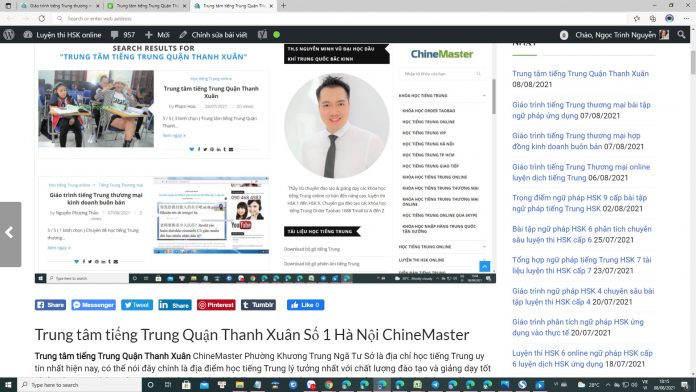This screenshot has width=696, height=392.
Task: Open Cortana from the taskbar
Action: (x=150, y=384)
